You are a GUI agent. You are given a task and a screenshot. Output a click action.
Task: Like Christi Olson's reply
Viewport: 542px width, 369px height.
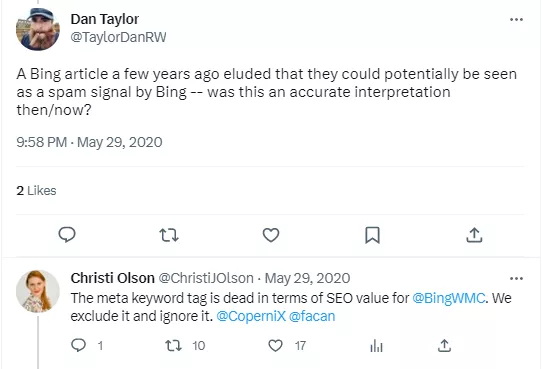(275, 346)
